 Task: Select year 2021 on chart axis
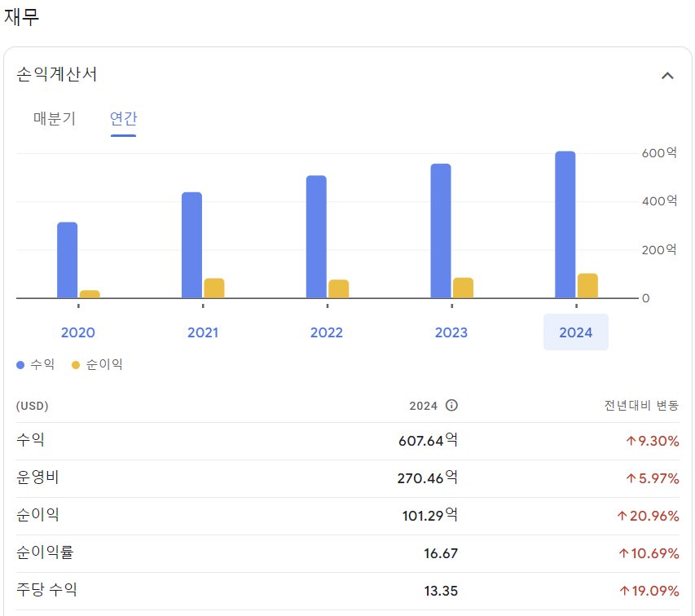[203, 332]
